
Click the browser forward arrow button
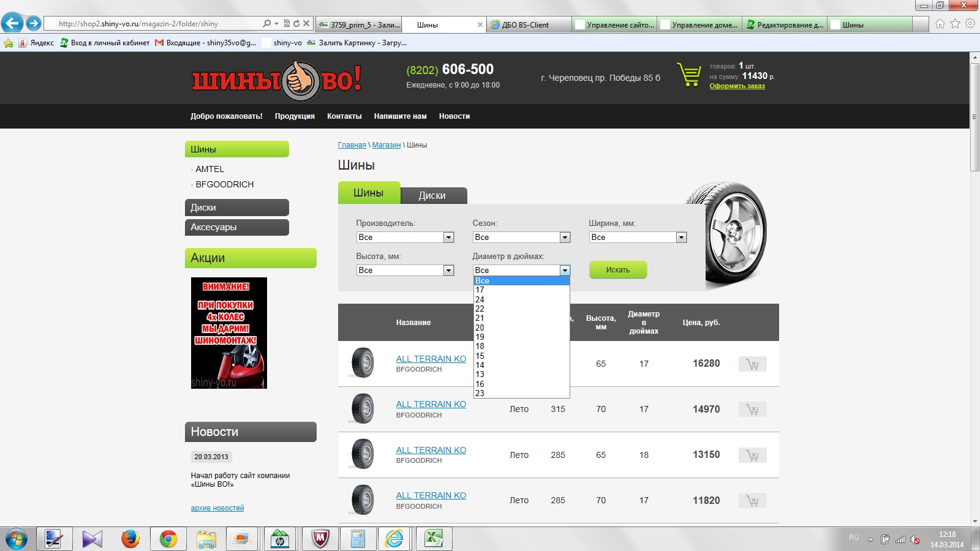coord(34,24)
